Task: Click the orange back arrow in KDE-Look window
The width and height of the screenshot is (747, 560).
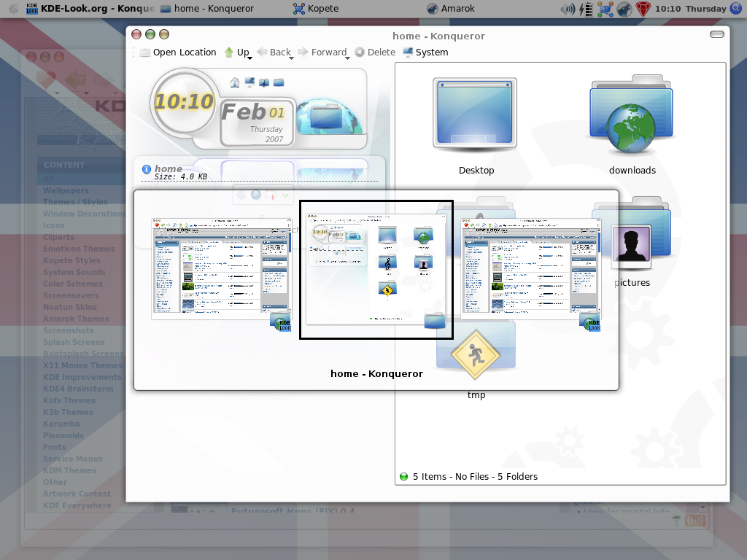Action: point(75,79)
